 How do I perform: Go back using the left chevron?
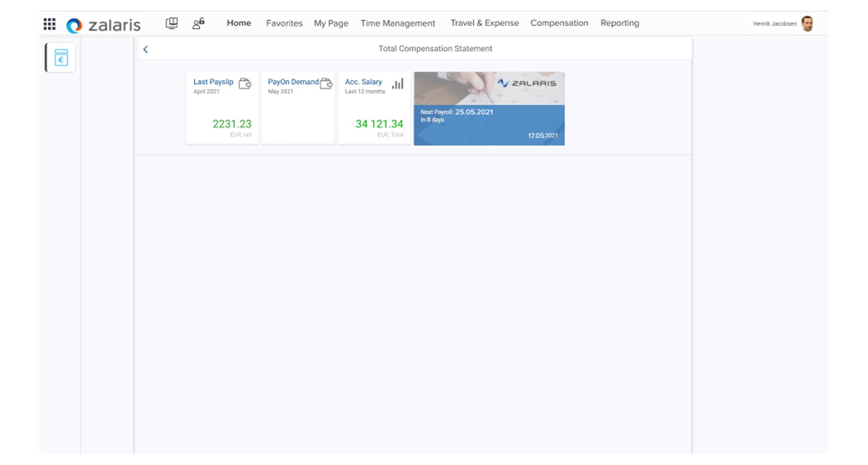[x=146, y=49]
